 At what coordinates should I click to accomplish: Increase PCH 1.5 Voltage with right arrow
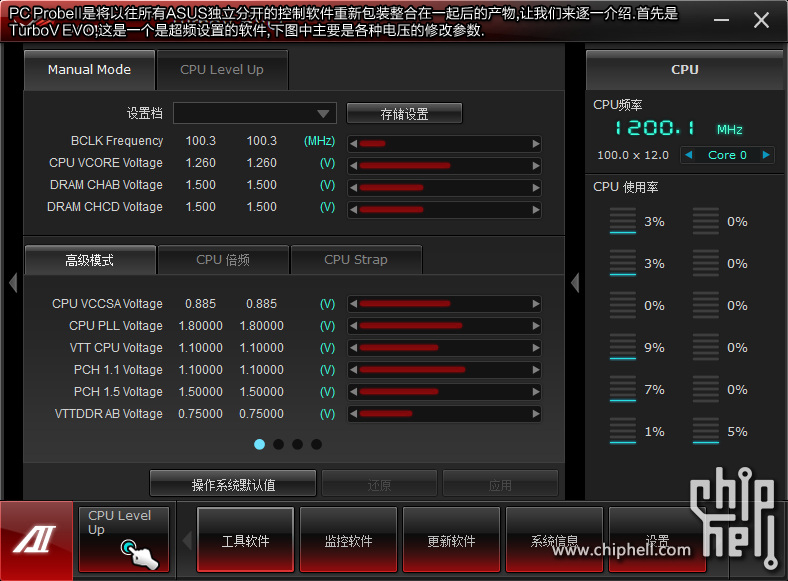(536, 392)
